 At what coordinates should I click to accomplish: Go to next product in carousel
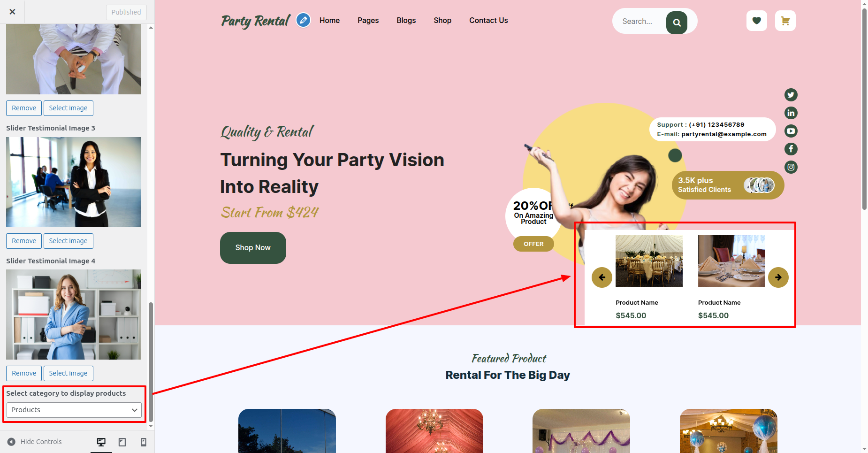pos(778,277)
